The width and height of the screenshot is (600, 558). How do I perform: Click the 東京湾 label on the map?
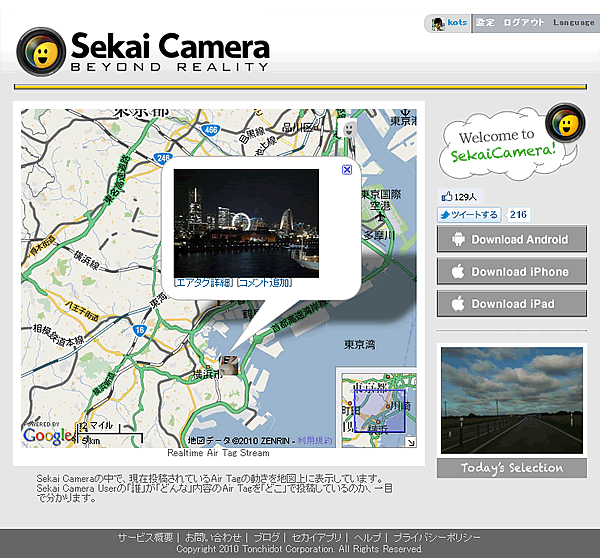(x=359, y=345)
